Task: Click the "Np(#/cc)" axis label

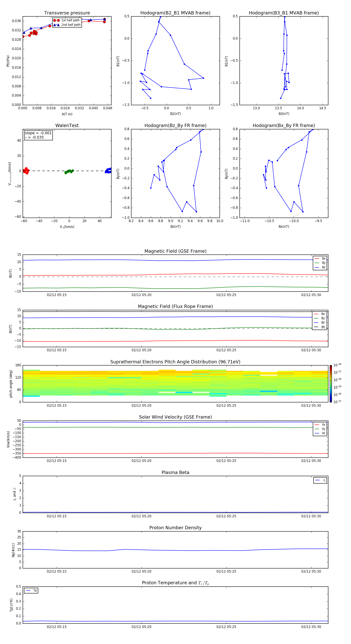Action: (x=13, y=550)
